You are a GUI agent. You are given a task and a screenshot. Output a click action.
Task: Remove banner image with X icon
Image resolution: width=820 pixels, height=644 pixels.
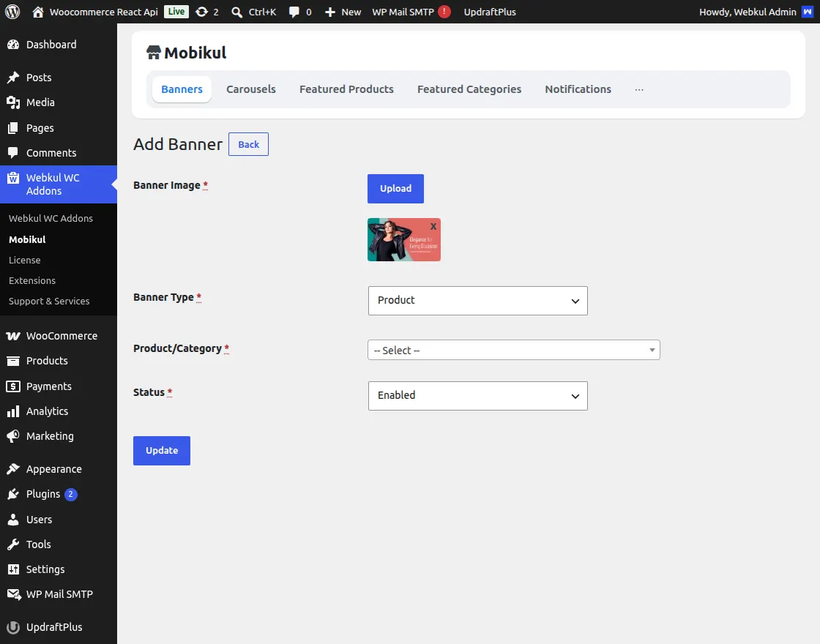[x=433, y=226]
